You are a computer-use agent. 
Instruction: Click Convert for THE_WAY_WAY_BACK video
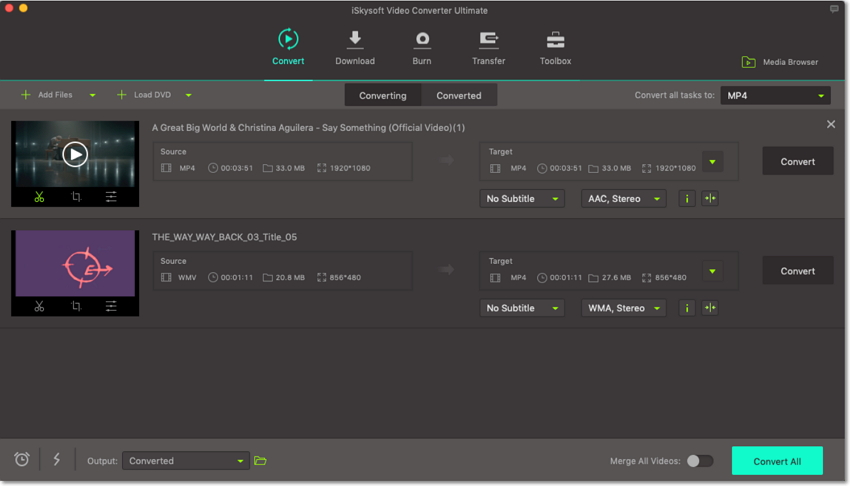[797, 271]
